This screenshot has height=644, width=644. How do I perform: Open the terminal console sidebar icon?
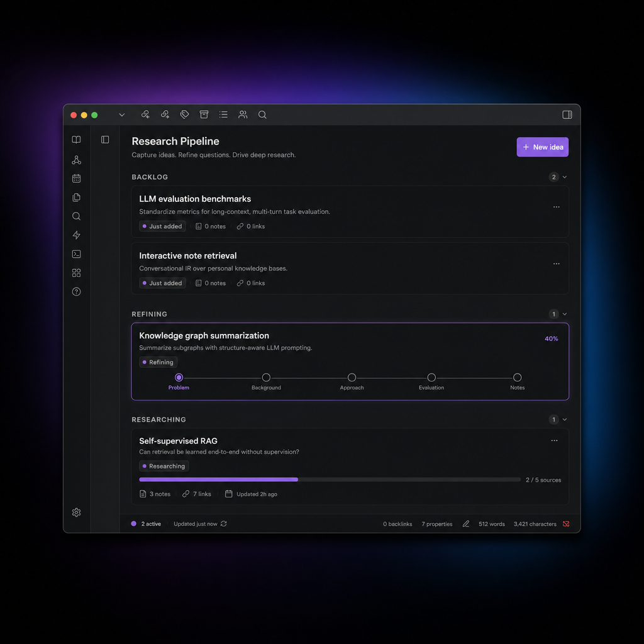(76, 254)
